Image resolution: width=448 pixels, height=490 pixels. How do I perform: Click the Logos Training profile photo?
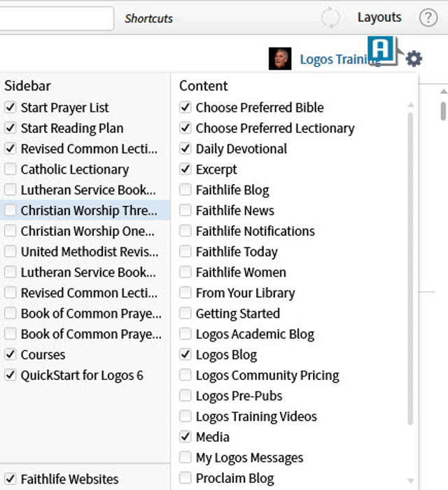pyautogui.click(x=280, y=59)
